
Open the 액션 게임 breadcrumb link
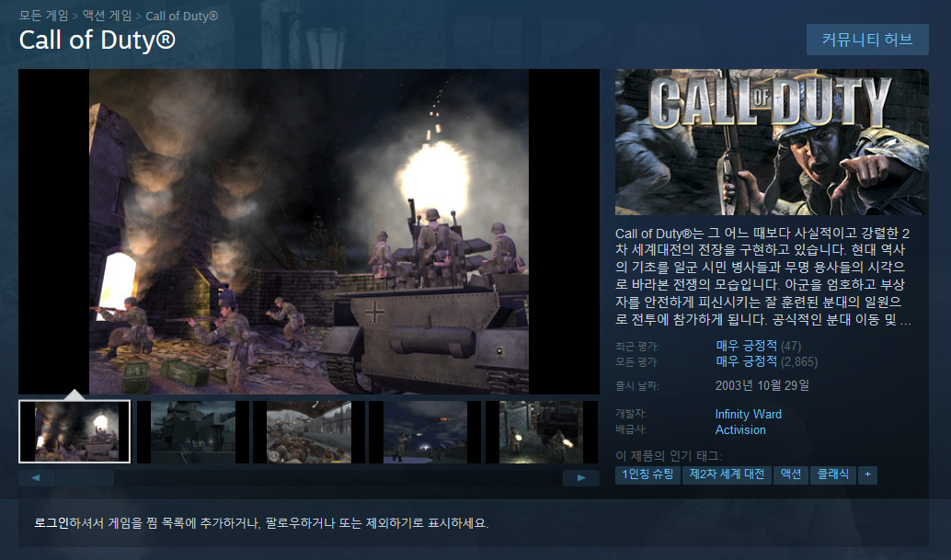point(107,16)
